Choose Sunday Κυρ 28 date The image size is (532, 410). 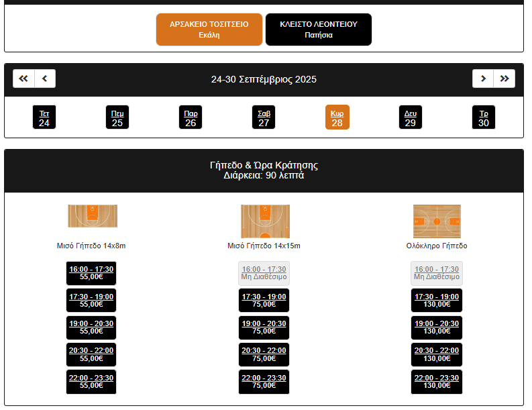337,117
